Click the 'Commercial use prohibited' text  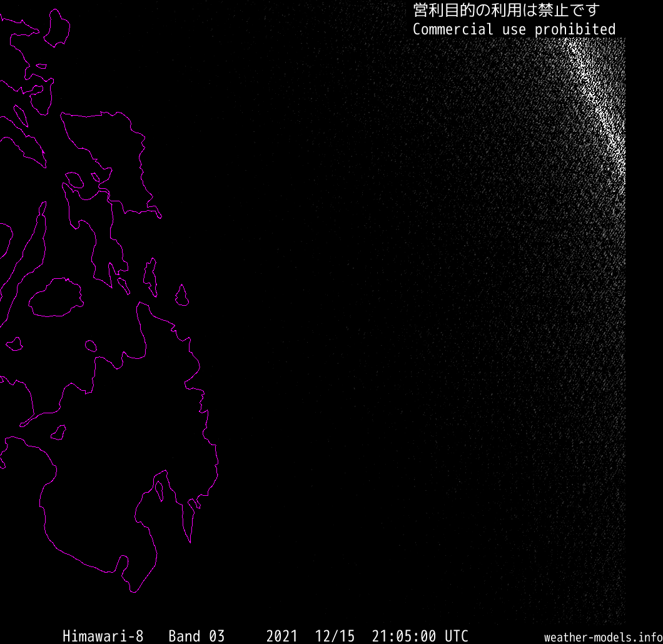[x=514, y=29]
